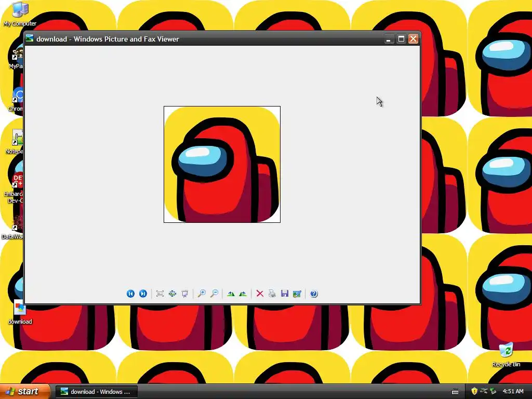
Task: Select the My Computer desktop icon
Action: [20, 14]
